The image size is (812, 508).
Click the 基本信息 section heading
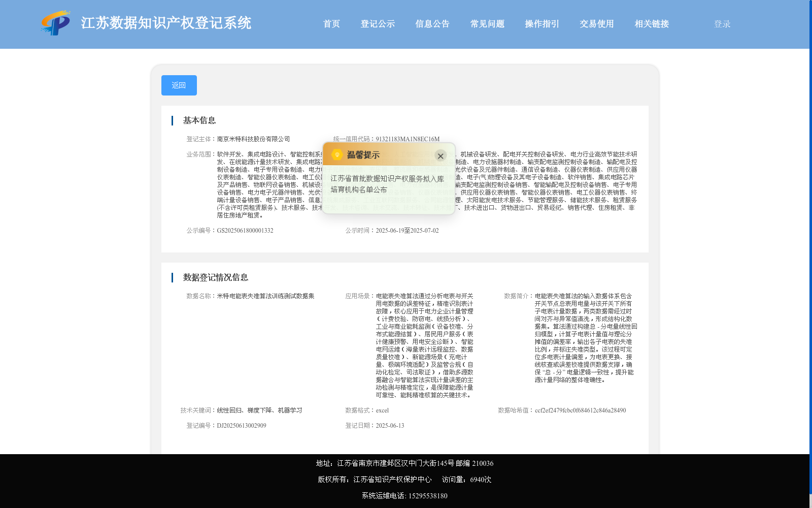[199, 120]
